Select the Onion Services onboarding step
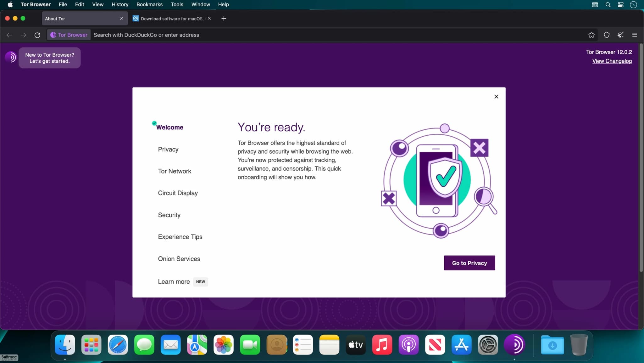This screenshot has height=363, width=644. [179, 259]
